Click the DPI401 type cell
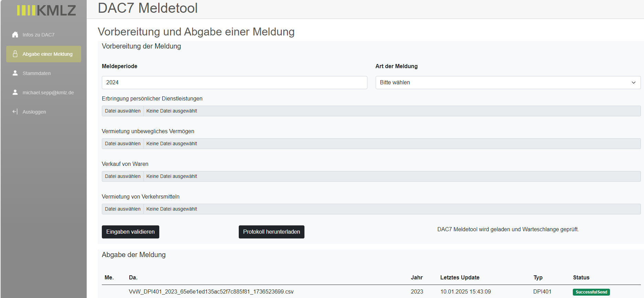The height and width of the screenshot is (298, 644). click(542, 292)
